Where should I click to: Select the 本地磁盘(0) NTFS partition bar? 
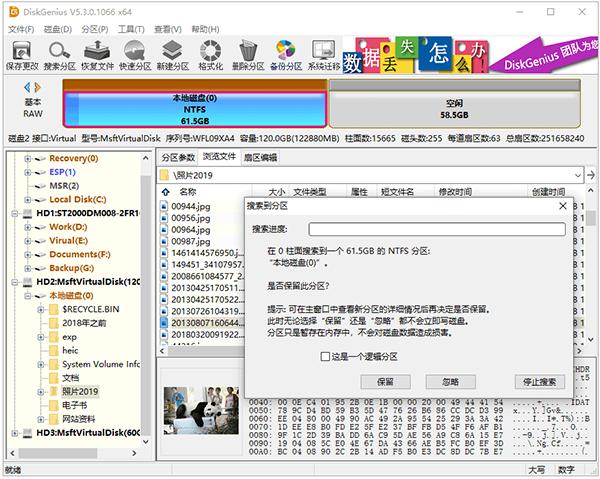pyautogui.click(x=195, y=109)
